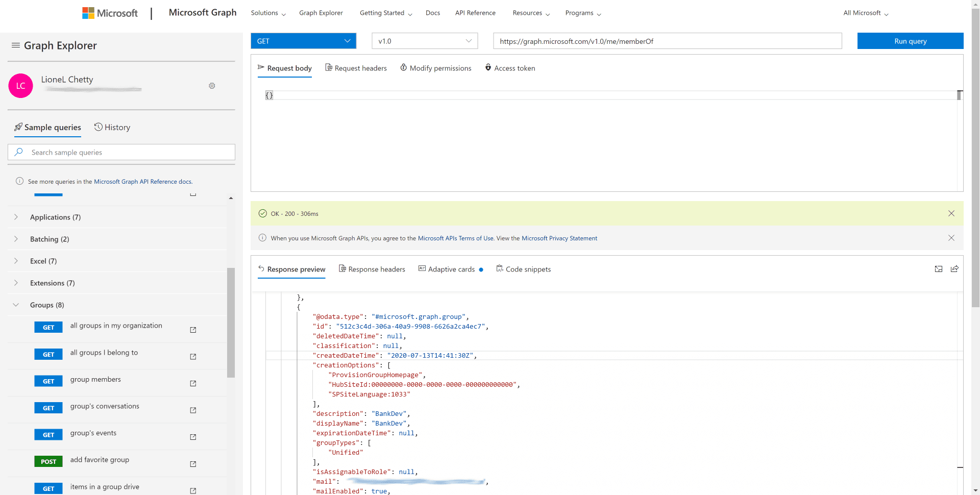Viewport: 980px width, 495px height.
Task: Click Graph Explorer in the top navigation
Action: [321, 13]
